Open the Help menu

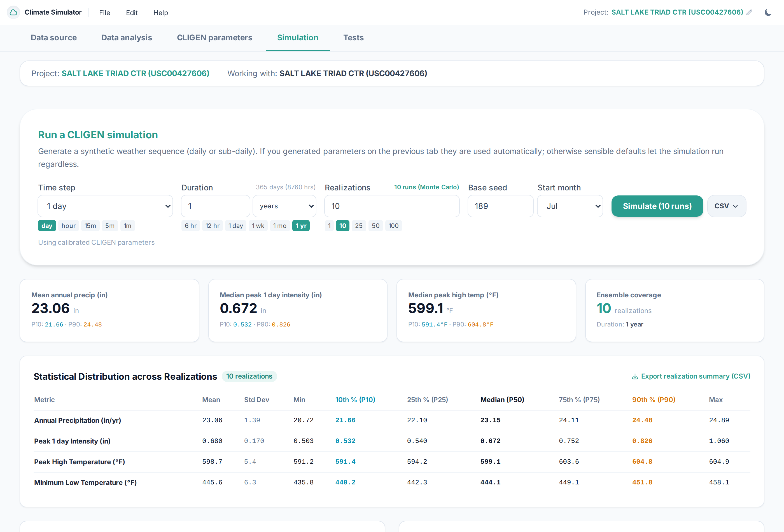click(x=160, y=13)
